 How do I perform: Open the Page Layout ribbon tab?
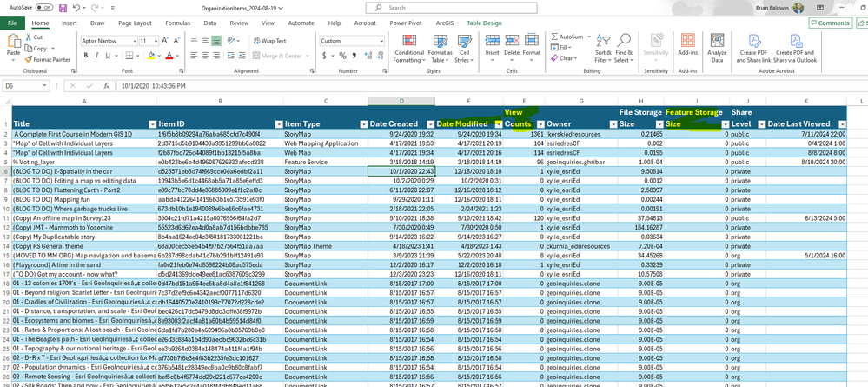136,23
